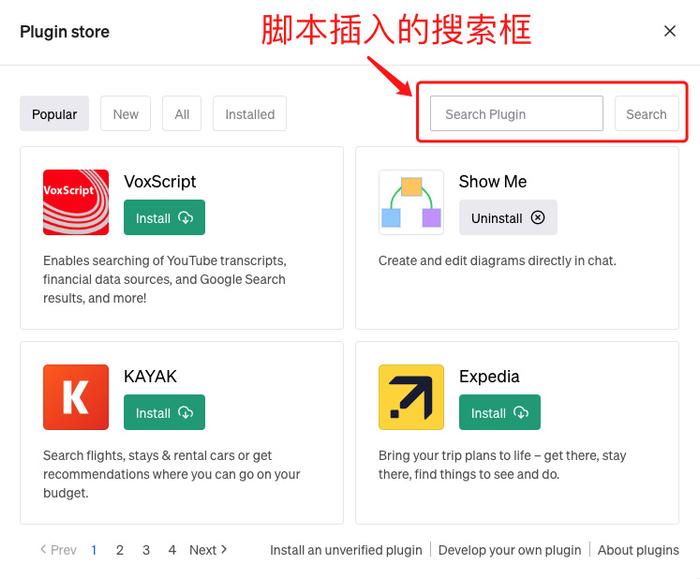Click the KAYAK title text
The image size is (700, 579).
[x=150, y=376]
